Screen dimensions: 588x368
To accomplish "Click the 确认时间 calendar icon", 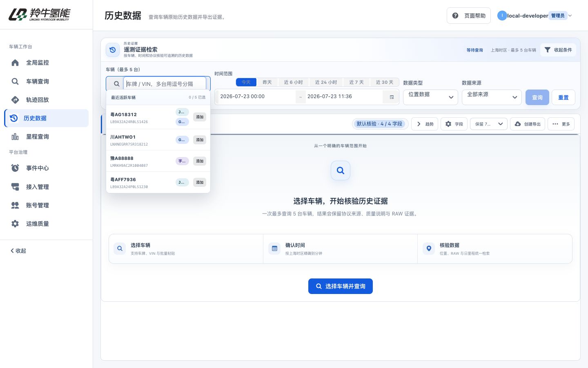I will 274,249.
